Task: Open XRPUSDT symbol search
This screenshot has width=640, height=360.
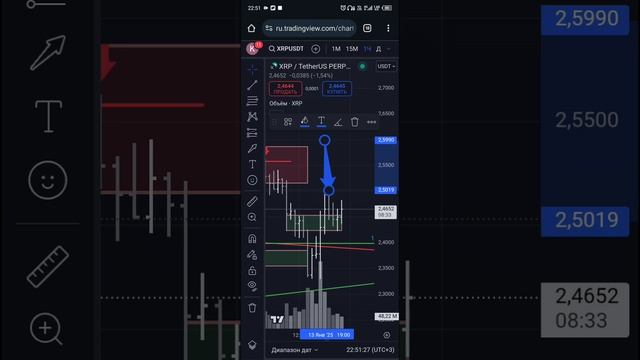Action: click(x=286, y=49)
